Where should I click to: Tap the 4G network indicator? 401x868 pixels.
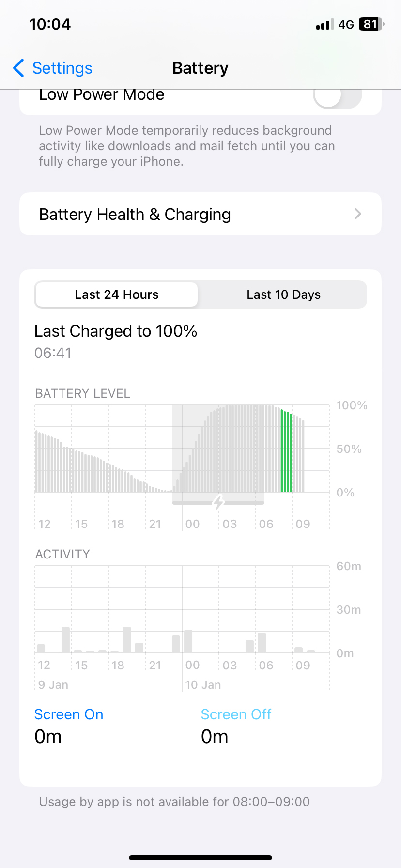346,25
